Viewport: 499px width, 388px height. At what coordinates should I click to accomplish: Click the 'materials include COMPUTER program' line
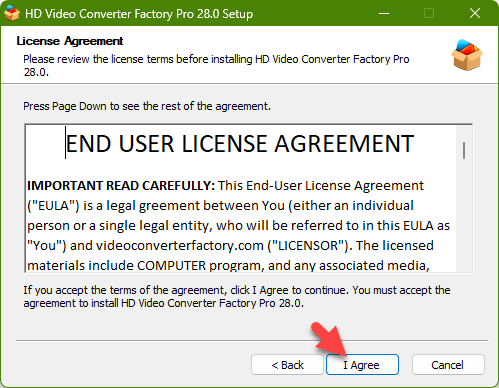[x=228, y=266]
